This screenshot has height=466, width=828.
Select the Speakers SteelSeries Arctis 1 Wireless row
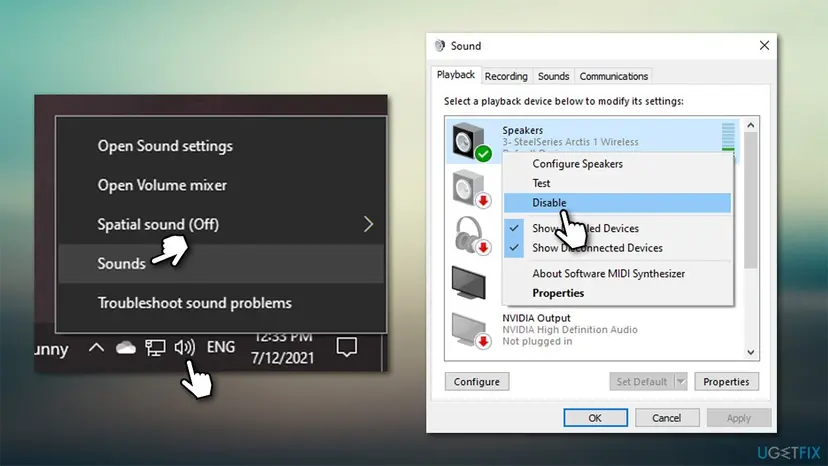[x=592, y=141]
